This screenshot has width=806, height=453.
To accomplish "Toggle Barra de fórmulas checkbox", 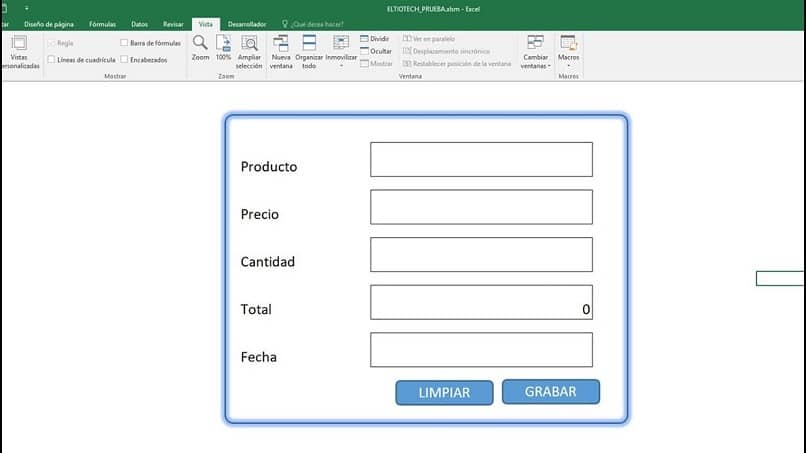I will pyautogui.click(x=124, y=43).
